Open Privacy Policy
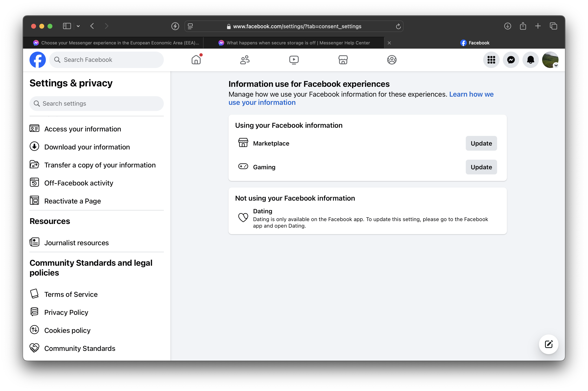The height and width of the screenshot is (391, 588). 96,312
